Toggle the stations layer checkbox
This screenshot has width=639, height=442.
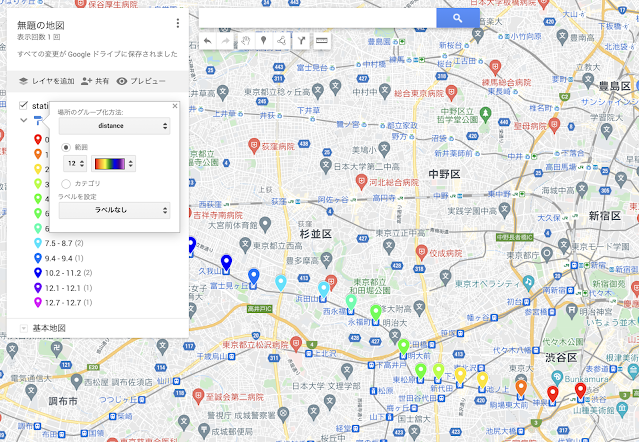pos(23,106)
